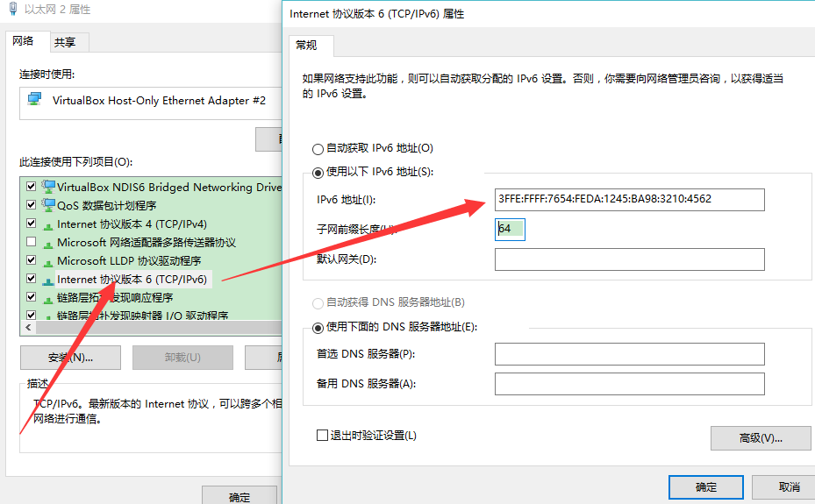Click the horizontal scrollbar track of the items list
815x504 pixels.
click(x=159, y=328)
